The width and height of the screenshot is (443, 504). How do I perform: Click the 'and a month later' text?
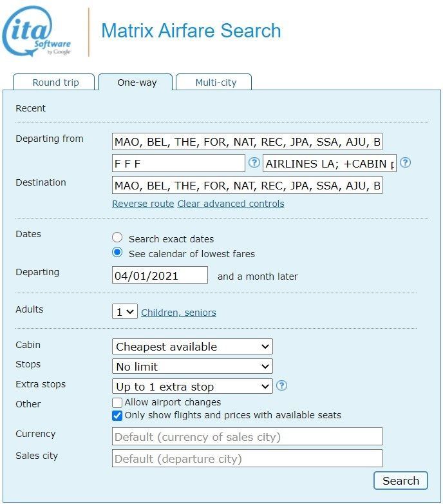258,276
